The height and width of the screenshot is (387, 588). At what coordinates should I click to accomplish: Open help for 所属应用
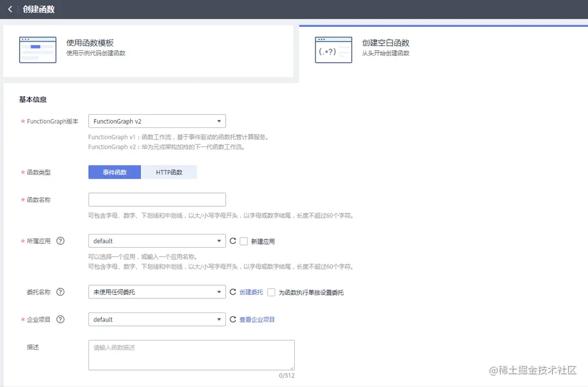tap(60, 241)
